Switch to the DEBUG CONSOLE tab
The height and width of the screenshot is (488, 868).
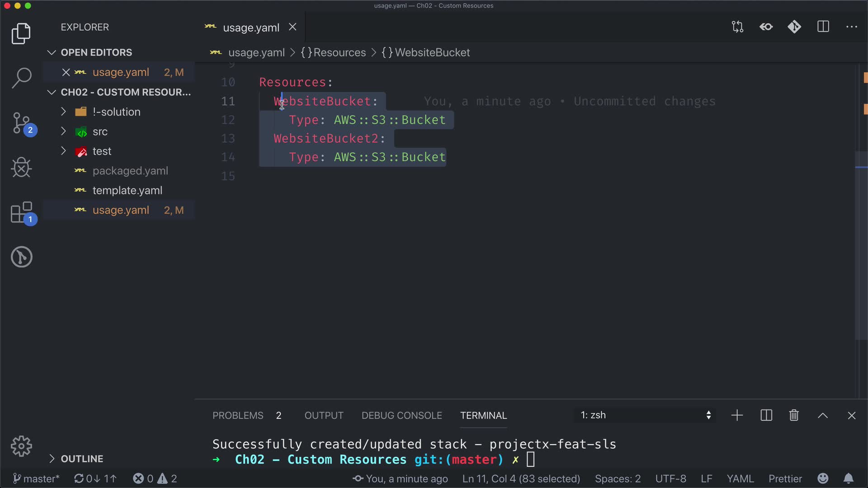[x=401, y=415]
